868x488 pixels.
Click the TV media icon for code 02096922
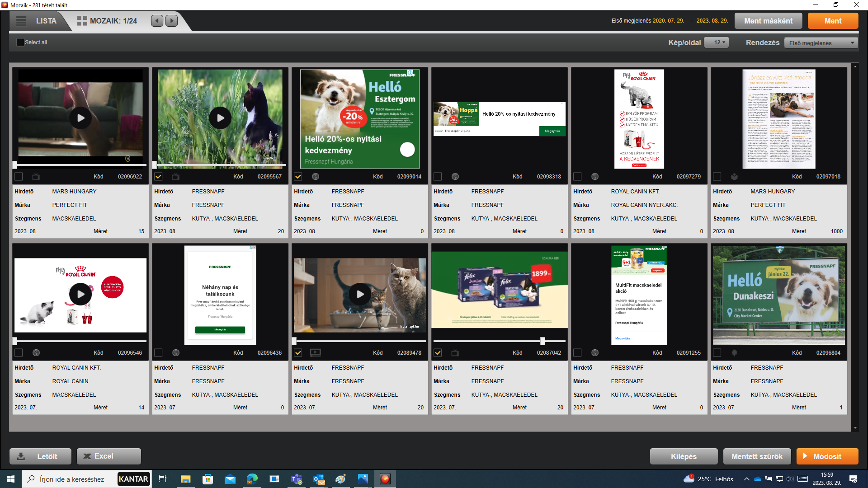point(36,177)
